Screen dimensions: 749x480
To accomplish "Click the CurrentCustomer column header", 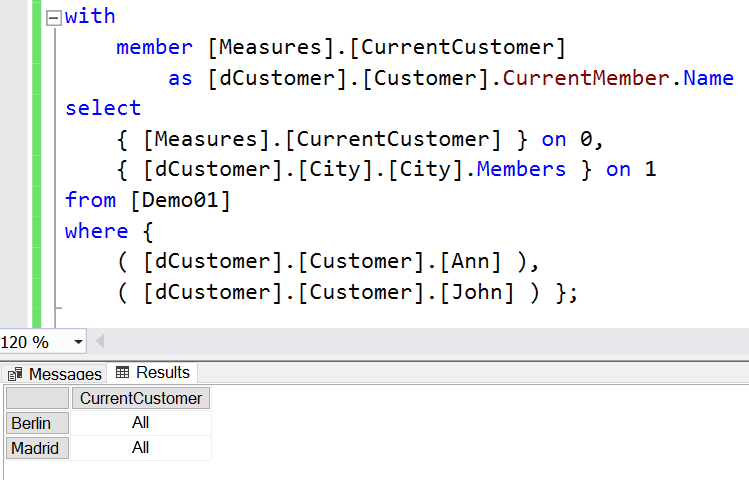I will pyautogui.click(x=141, y=398).
